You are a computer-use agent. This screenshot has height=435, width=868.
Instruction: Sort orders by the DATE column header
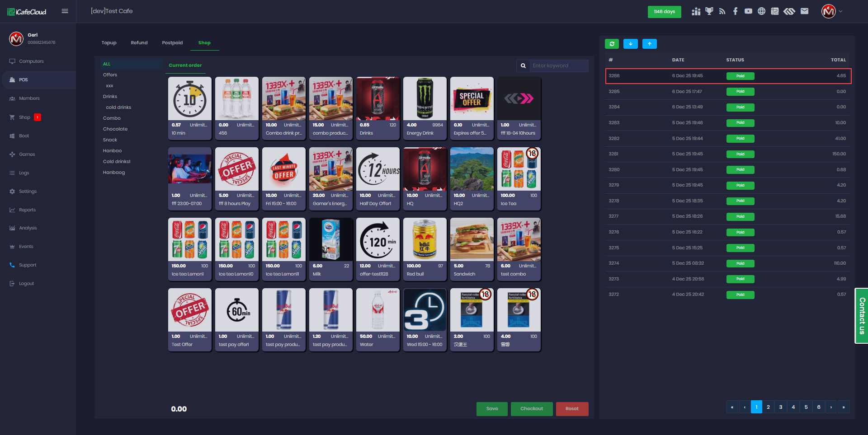678,60
